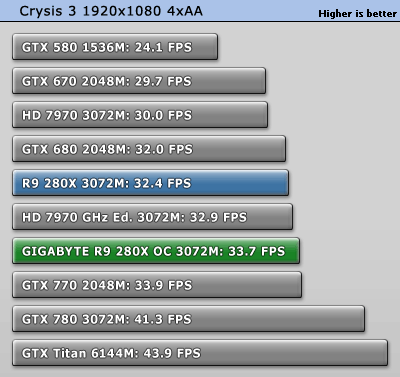Select the GTX 770 2048M: 33.9 FPS bar

click(x=157, y=285)
